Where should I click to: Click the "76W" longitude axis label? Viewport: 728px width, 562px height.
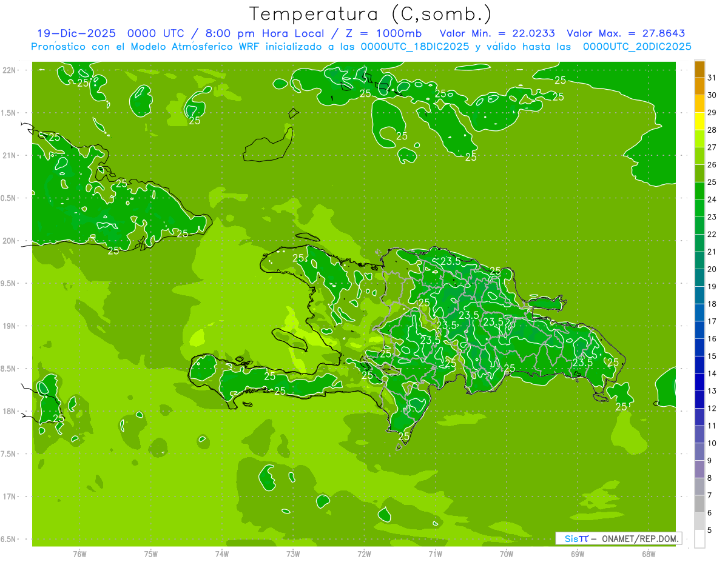[79, 554]
